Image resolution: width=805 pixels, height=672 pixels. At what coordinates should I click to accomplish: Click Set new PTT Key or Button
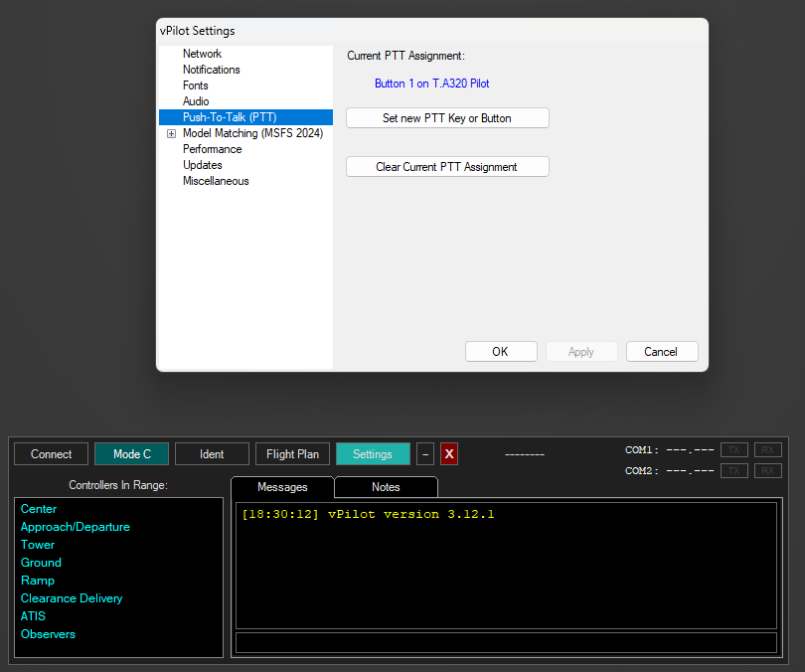point(447,118)
